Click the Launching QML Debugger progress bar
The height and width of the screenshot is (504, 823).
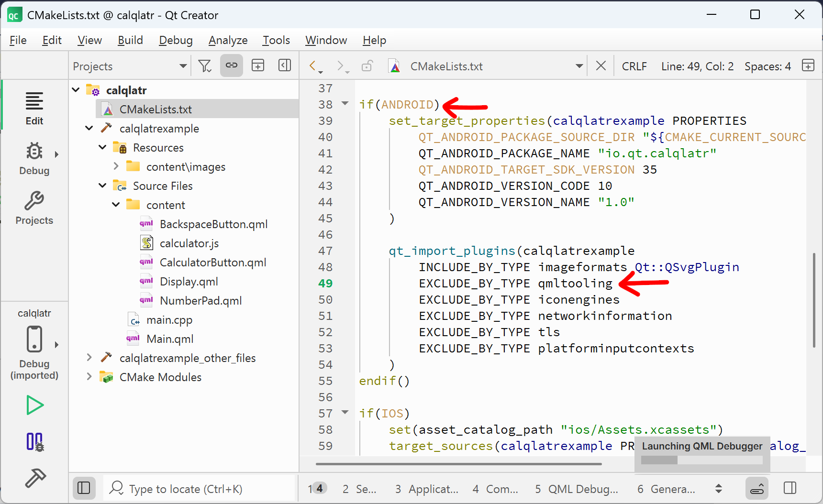pyautogui.click(x=701, y=460)
